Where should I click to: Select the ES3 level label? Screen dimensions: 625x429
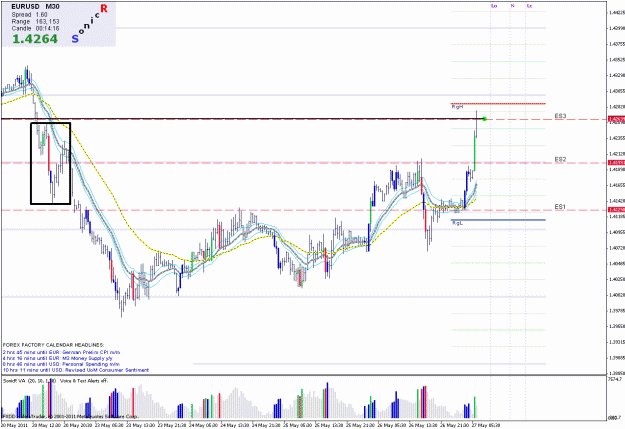click(x=560, y=116)
